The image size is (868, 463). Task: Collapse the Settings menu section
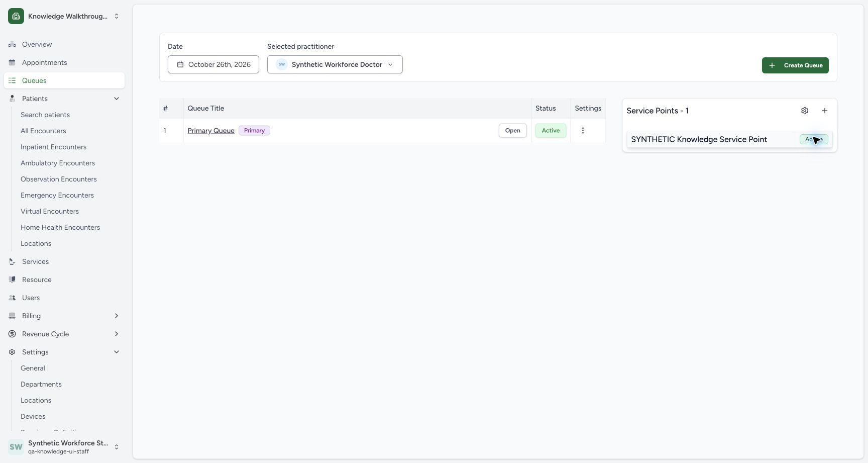117,352
